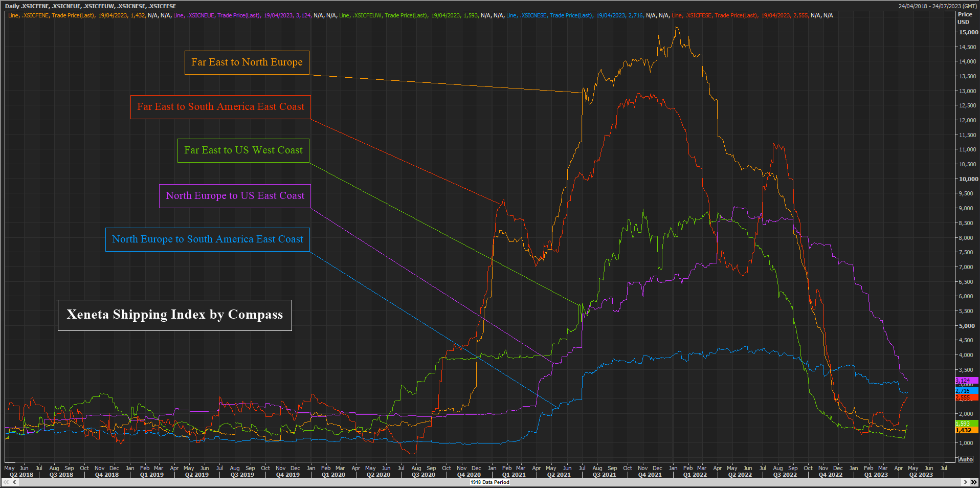The width and height of the screenshot is (980, 488).
Task: Click the horizontal time scrollbar track
Action: (x=490, y=482)
